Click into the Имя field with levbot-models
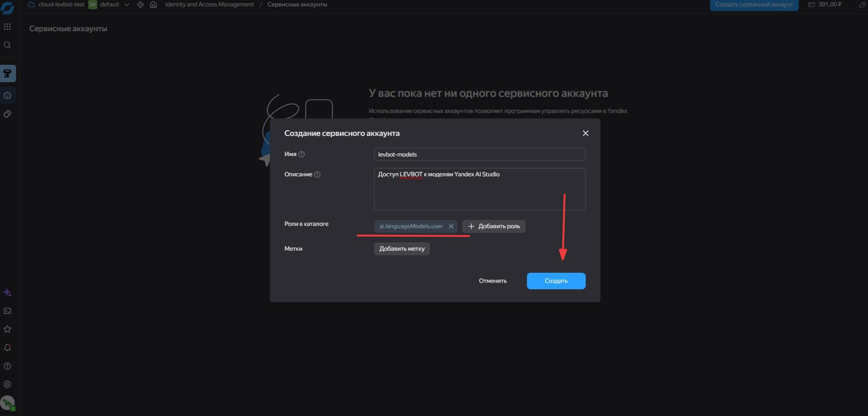Image resolution: width=868 pixels, height=416 pixels. pos(480,154)
